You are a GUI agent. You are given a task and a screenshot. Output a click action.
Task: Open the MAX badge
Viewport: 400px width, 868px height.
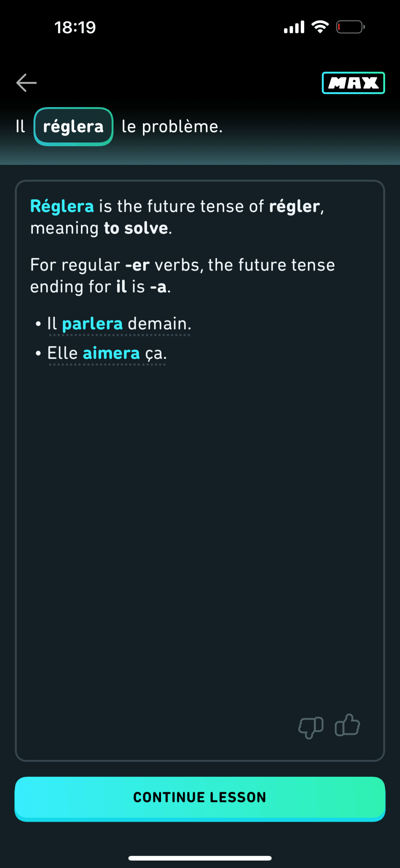point(353,83)
